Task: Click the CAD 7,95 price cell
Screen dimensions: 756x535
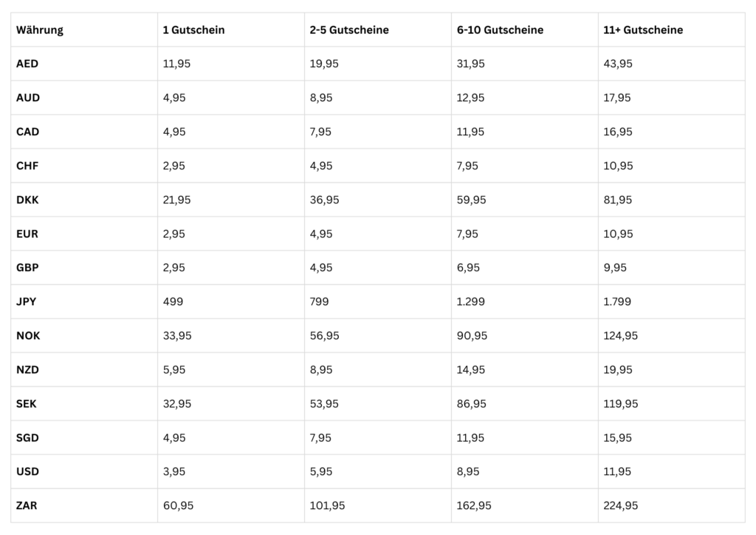Action: point(378,132)
